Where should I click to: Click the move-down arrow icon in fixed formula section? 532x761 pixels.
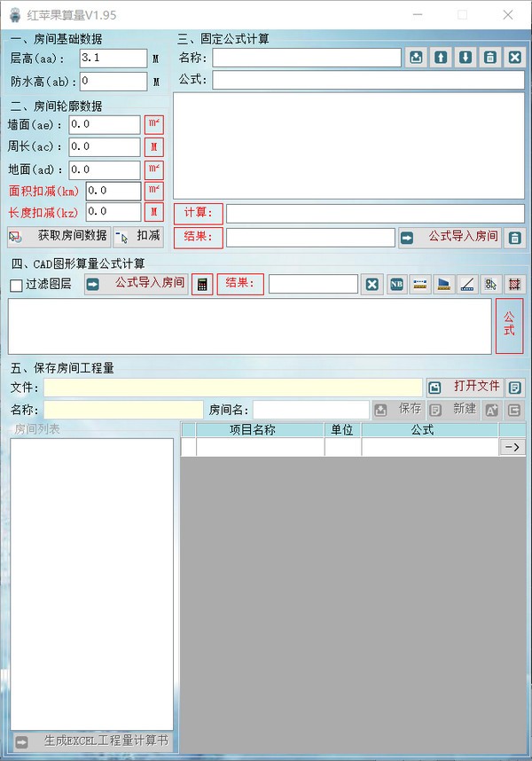click(465, 58)
